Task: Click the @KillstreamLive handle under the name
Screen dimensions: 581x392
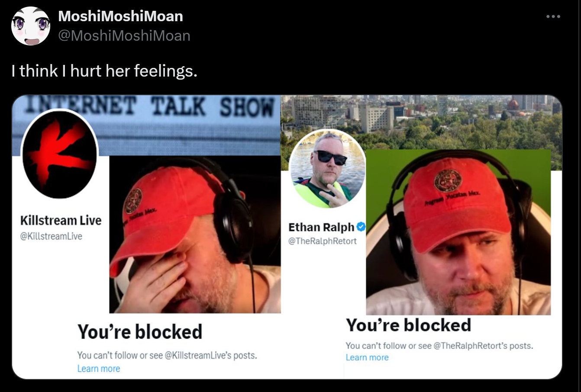Action: [x=51, y=236]
